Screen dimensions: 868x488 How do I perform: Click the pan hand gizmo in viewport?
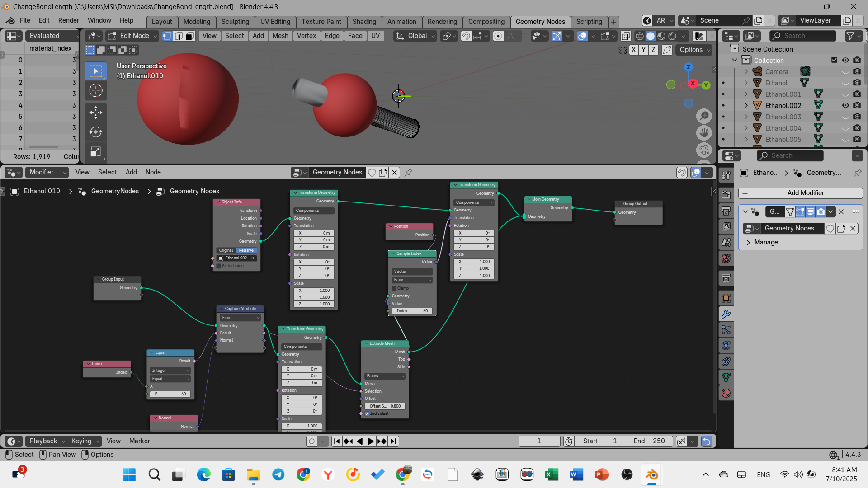pos(704,133)
